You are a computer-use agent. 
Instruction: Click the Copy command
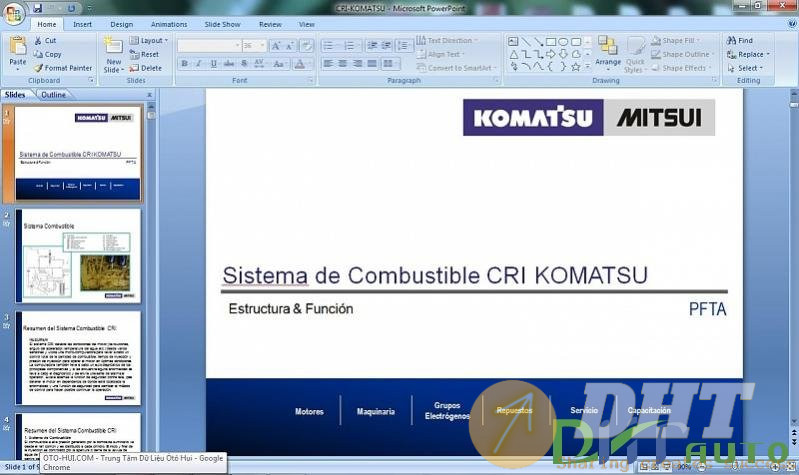[47, 54]
